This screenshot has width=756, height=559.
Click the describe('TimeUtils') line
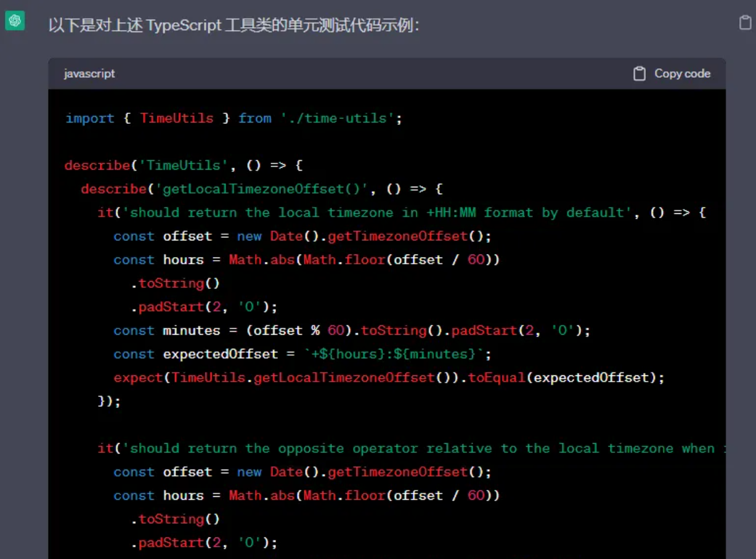click(183, 165)
